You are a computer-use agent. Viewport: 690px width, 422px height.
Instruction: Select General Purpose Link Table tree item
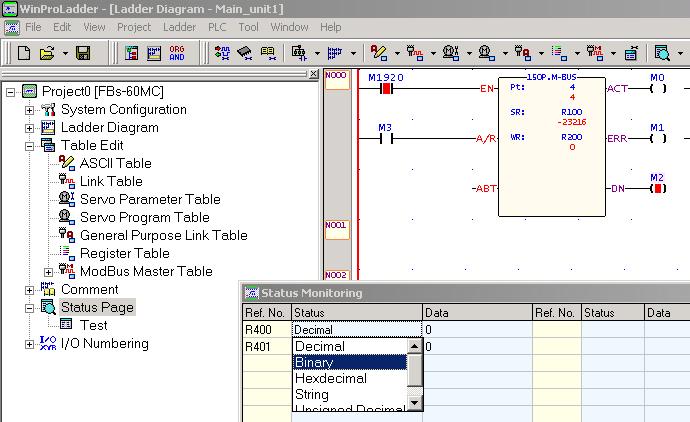(x=163, y=235)
